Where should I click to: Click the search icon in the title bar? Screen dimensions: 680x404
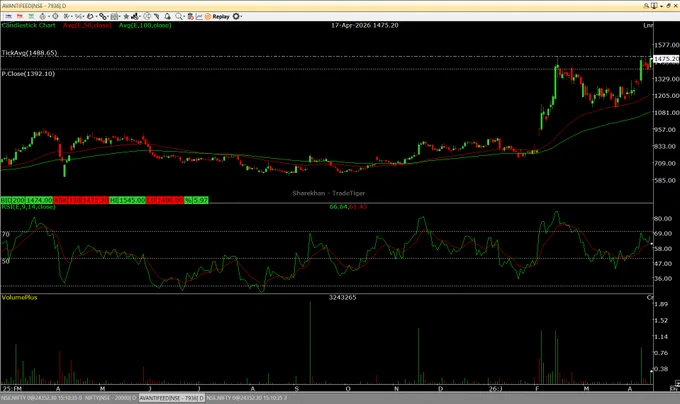click(x=646, y=6)
